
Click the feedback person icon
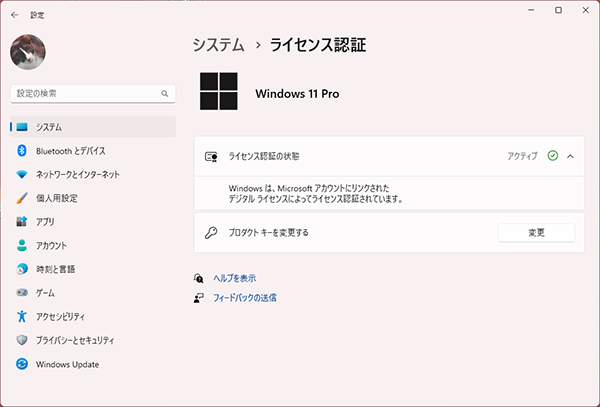point(199,298)
